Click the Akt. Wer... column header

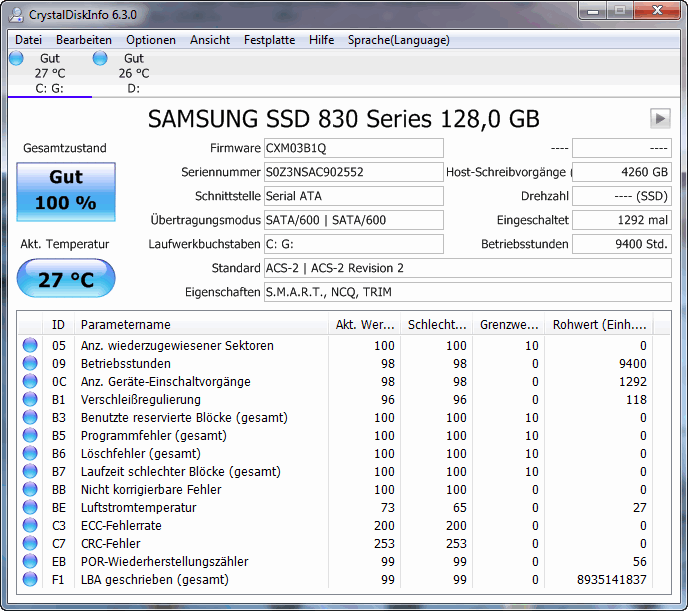(365, 325)
